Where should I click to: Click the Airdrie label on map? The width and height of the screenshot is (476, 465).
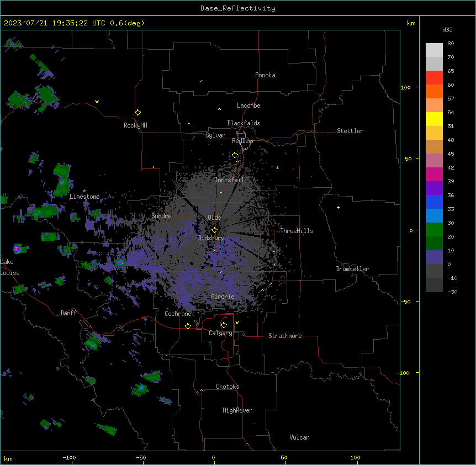[x=223, y=297]
